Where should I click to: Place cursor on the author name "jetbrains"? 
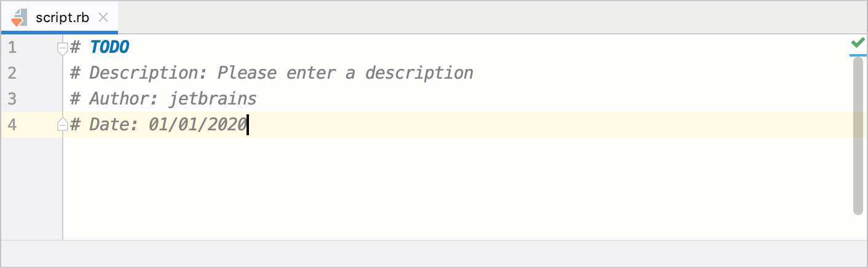(x=213, y=99)
